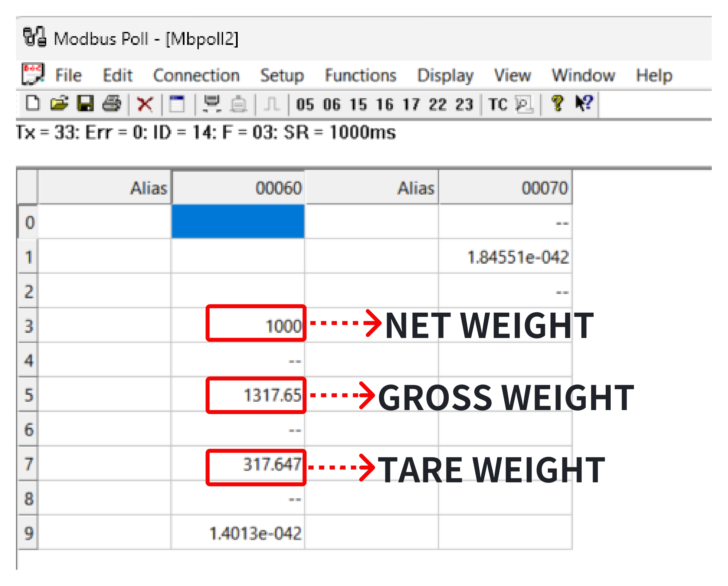The image size is (728, 586).
Task: Open the View menu
Action: [512, 75]
